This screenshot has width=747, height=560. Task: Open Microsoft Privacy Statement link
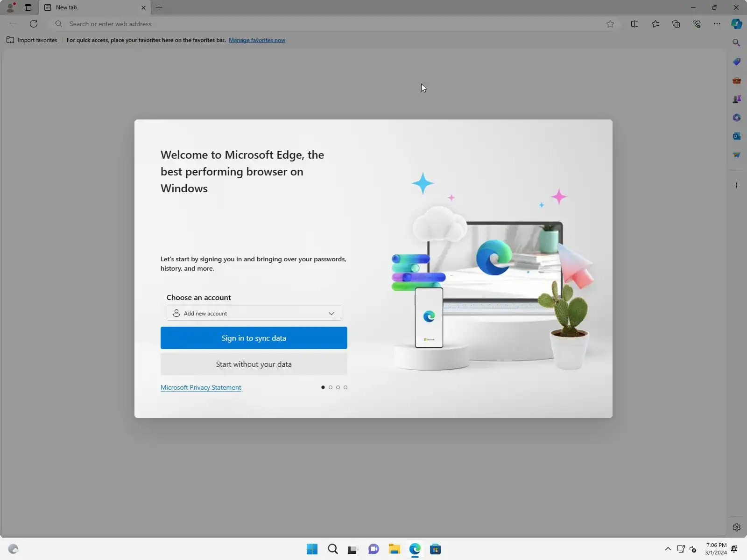201,387
